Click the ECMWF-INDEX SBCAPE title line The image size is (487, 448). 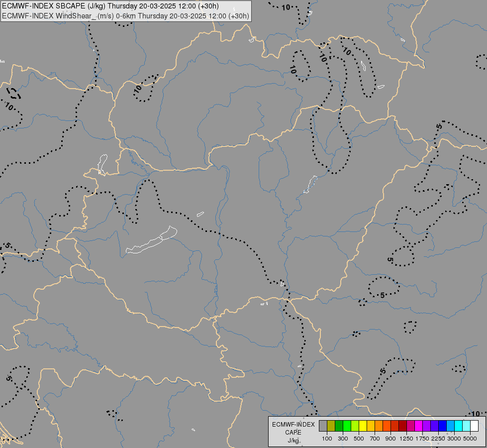(x=110, y=6)
